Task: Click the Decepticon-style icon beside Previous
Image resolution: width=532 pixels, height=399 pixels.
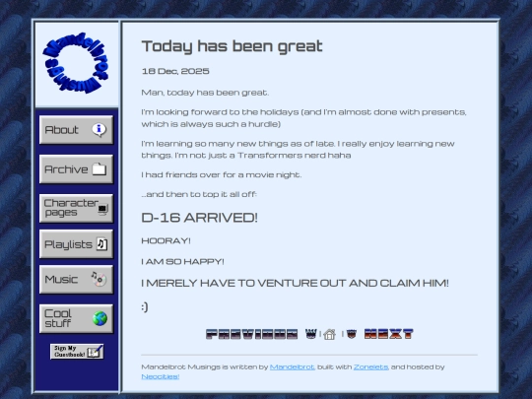Action: pyautogui.click(x=310, y=334)
